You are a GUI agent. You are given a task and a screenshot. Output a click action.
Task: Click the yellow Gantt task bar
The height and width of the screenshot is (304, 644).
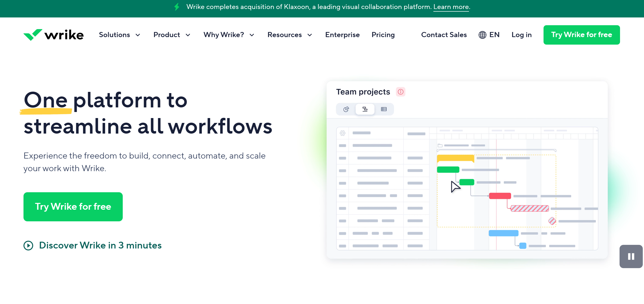(x=455, y=158)
